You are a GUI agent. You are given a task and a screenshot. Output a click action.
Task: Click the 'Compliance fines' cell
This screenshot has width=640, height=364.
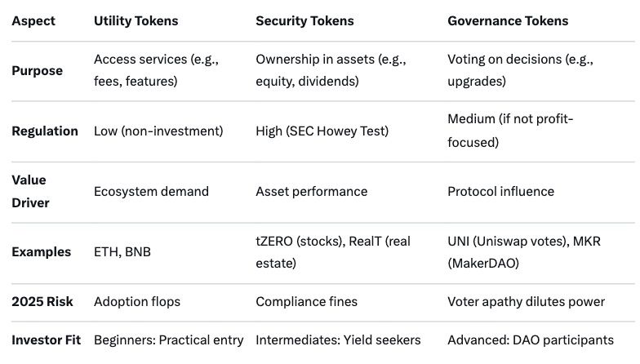click(306, 302)
